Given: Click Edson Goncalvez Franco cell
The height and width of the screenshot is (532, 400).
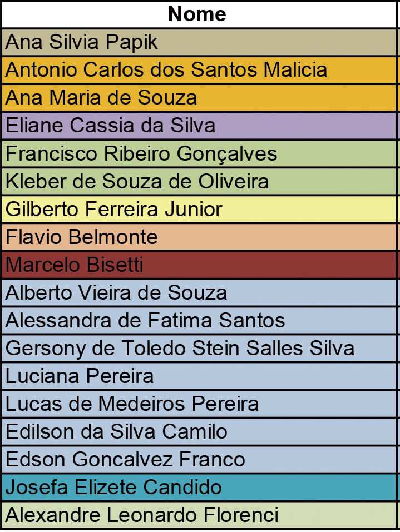Looking at the screenshot, I should tap(125, 460).
